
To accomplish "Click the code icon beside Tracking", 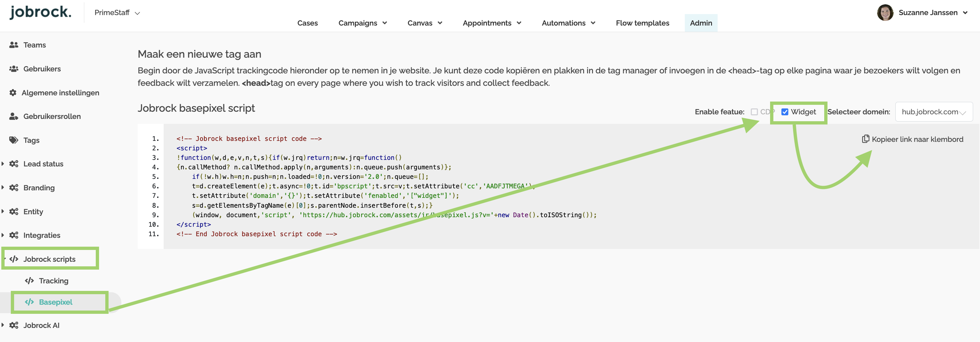I will point(29,281).
